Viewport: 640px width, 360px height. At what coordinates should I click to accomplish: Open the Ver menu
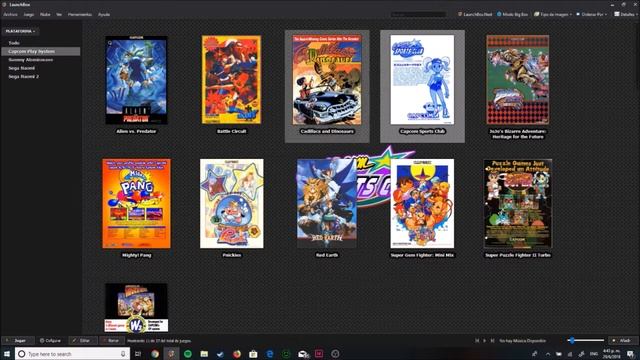tap(59, 14)
